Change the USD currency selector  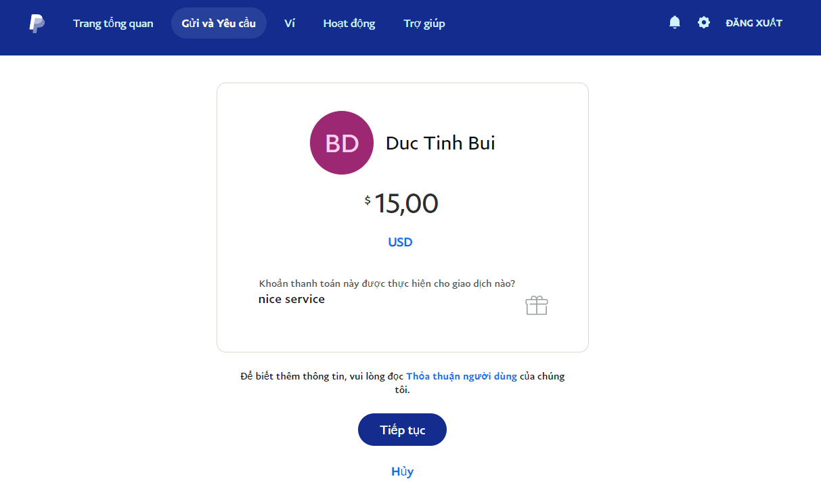point(400,242)
